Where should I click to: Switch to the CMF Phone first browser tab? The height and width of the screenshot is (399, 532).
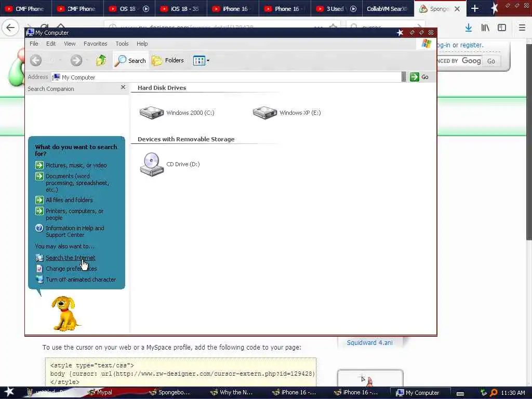[x=25, y=9]
